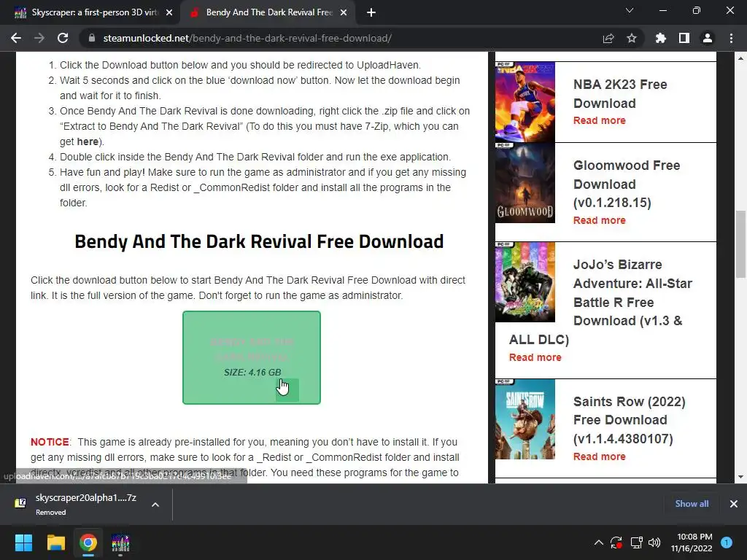Read more about JoJo's Bizarre Adventure
This screenshot has width=747, height=560.
(535, 357)
